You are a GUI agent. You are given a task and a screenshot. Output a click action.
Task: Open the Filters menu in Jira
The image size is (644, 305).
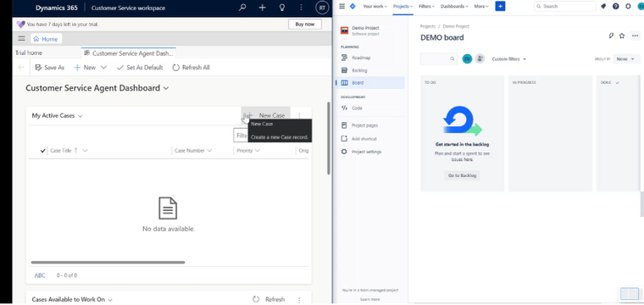[x=427, y=6]
